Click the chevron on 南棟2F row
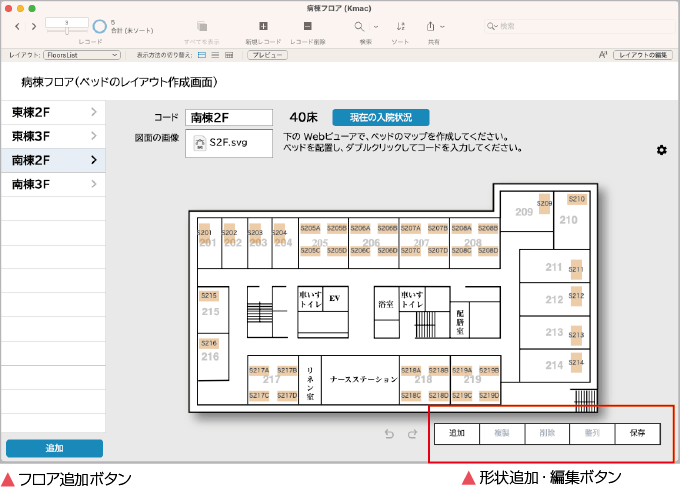Viewport: 680px width, 497px height. coord(94,160)
